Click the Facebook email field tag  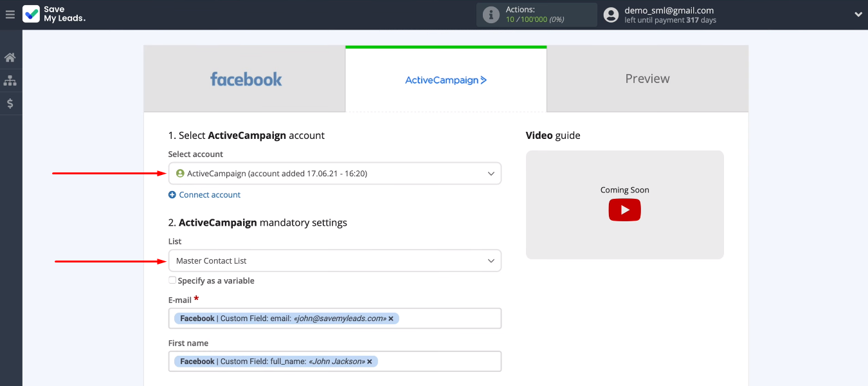tap(287, 318)
